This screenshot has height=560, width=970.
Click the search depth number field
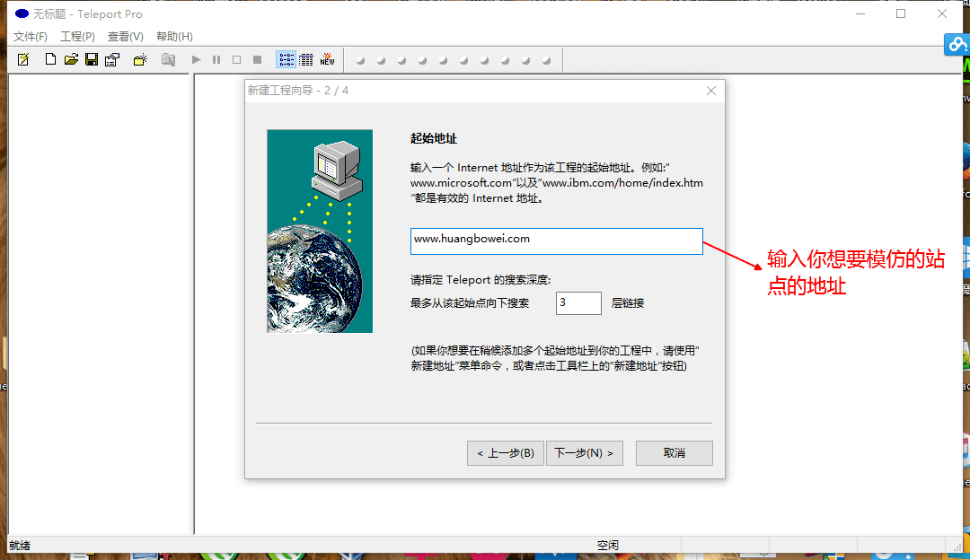pos(578,302)
